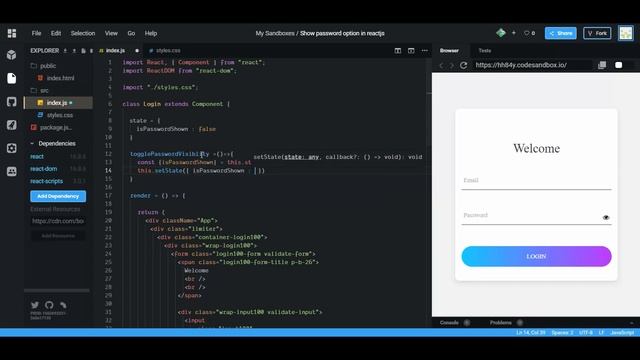
Task: Open the Explorer file icon in sidebar
Action: click(x=11, y=78)
